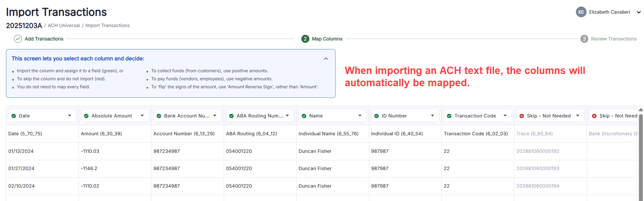Click the vertical scrollbar of the table
The height and width of the screenshot is (201, 644).
[641, 155]
